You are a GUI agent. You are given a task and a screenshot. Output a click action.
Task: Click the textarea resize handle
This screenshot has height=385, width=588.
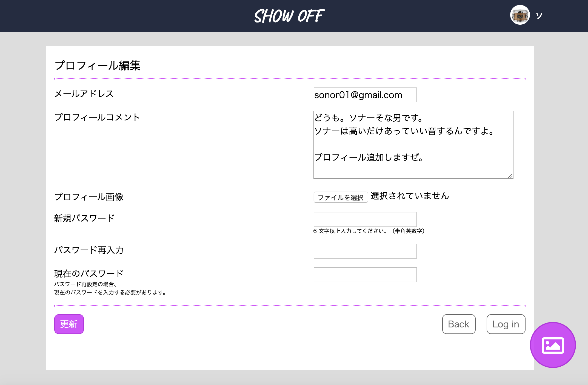point(510,176)
